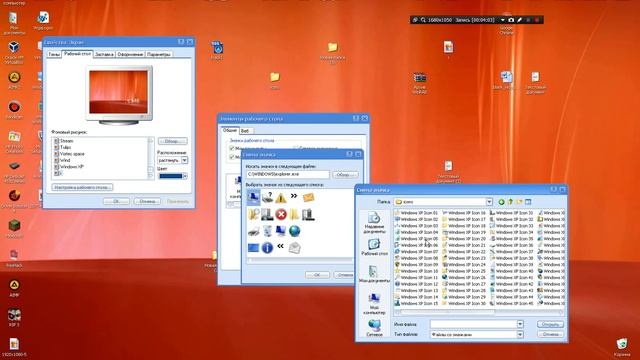The width and height of the screenshot is (640, 360).
Task: Click Browse button in Change Icon dialog
Action: (345, 175)
